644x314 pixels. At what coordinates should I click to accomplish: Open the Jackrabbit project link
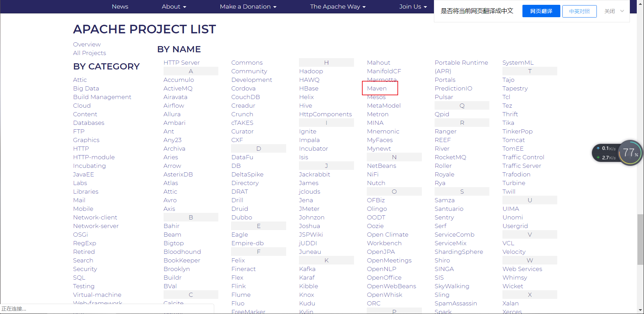point(314,174)
